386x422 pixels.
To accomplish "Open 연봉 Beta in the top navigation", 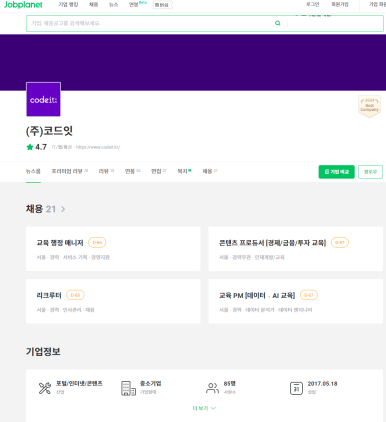I will coord(138,4).
